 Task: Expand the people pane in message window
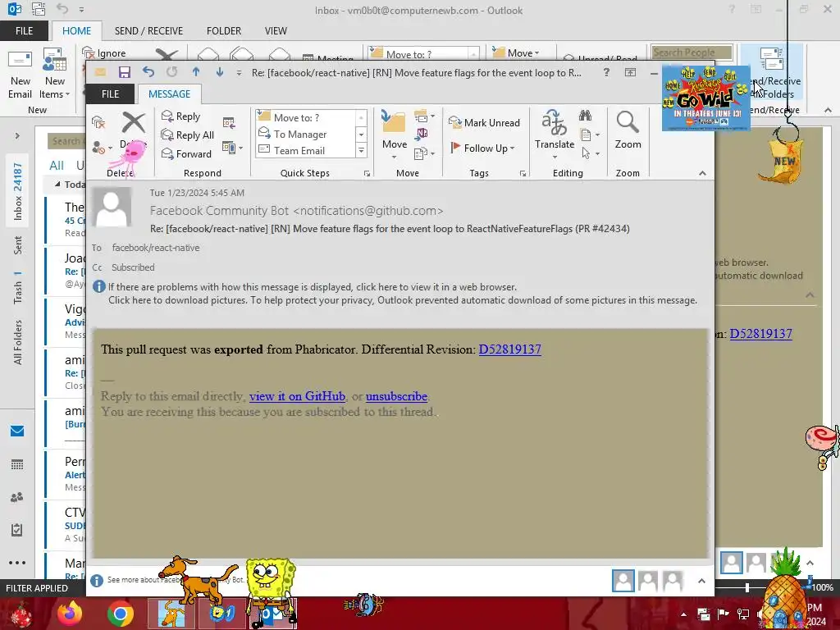(702, 581)
